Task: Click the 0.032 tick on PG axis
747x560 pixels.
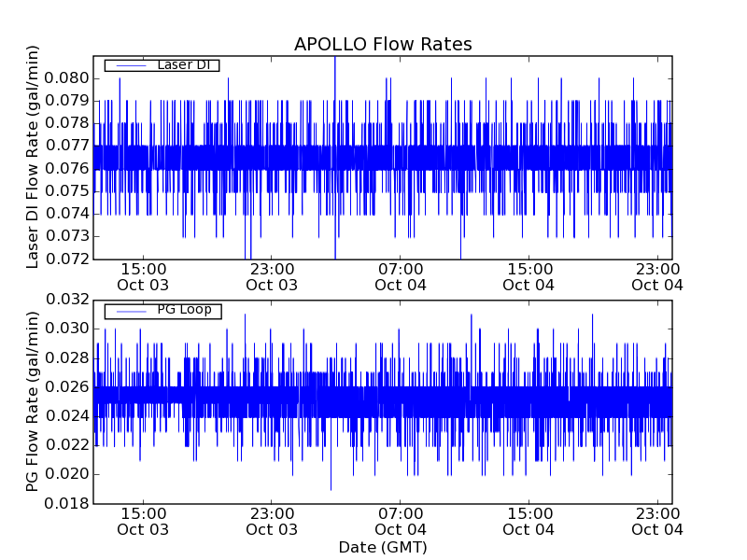Action: click(x=66, y=300)
